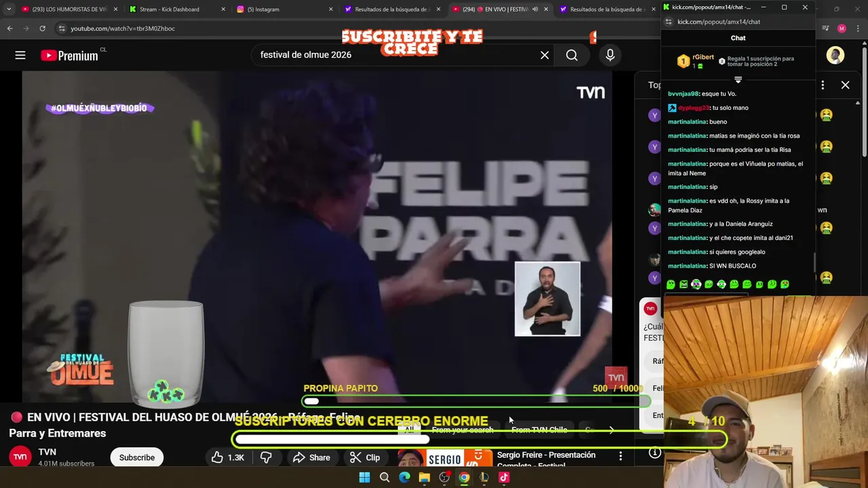Reload the page in Chrome
This screenshot has width=868, height=488.
[x=42, y=28]
